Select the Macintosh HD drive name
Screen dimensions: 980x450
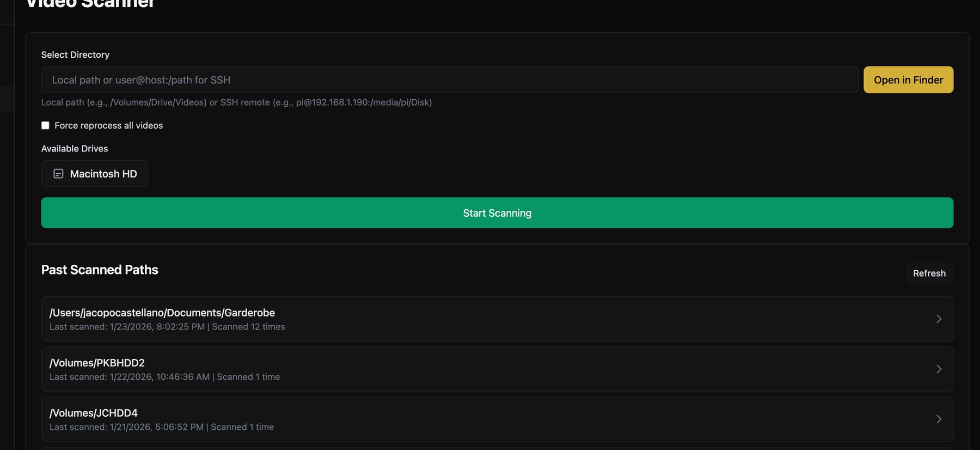(103, 174)
